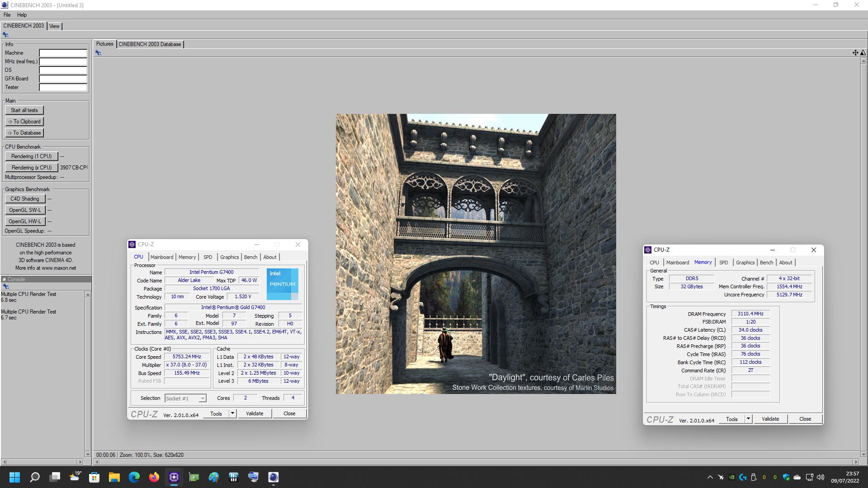Click the CINEBENCH taskbar icon
The image size is (868, 488).
point(273,477)
